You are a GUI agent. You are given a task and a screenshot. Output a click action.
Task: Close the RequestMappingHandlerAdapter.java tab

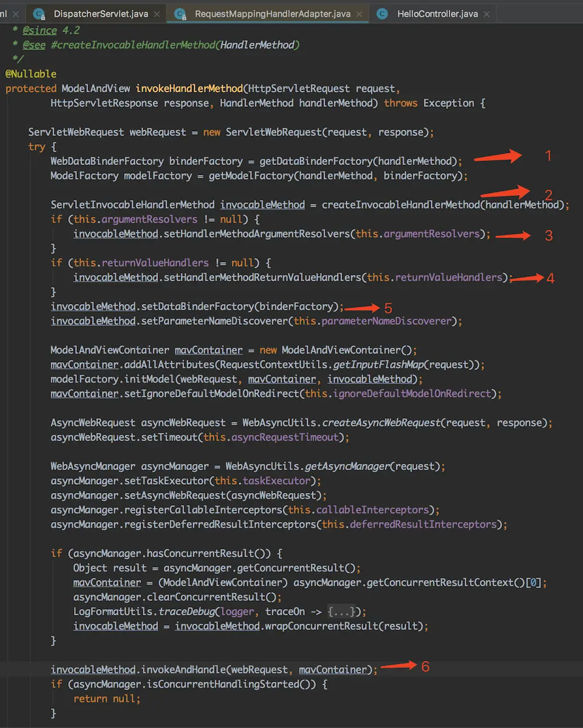coord(360,14)
